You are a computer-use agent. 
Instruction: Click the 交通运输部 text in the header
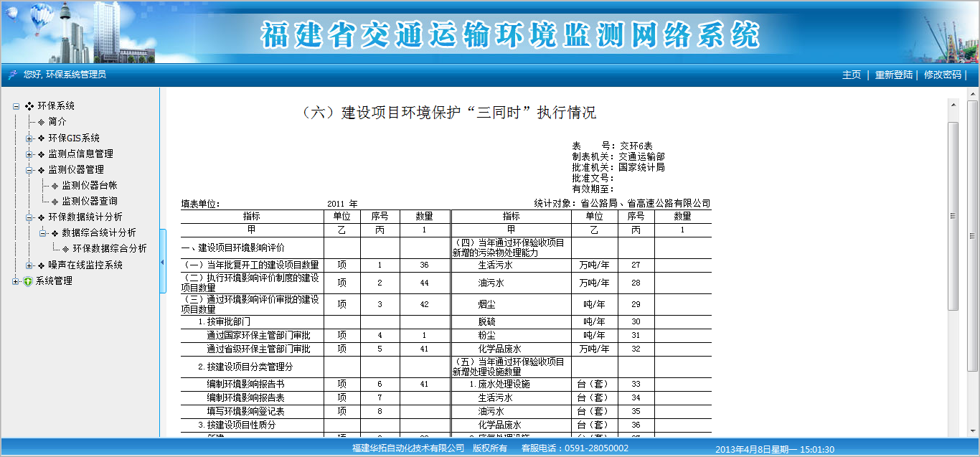[x=642, y=156]
